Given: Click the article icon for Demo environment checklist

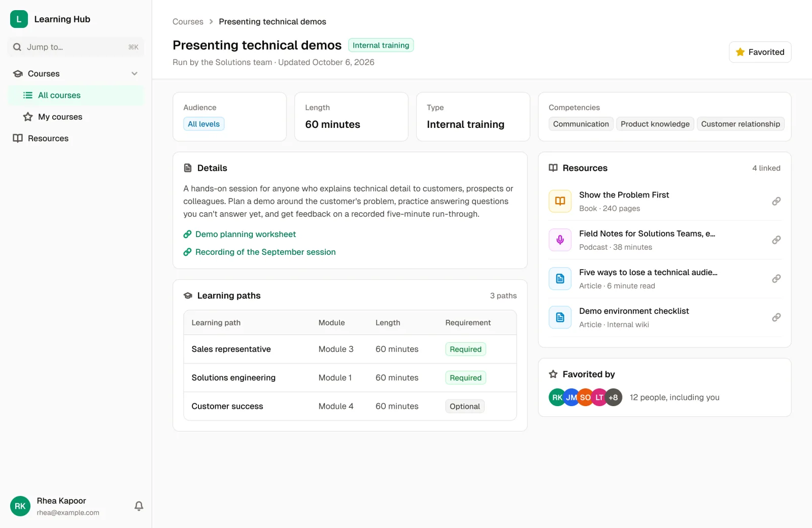Looking at the screenshot, I should tap(560, 317).
